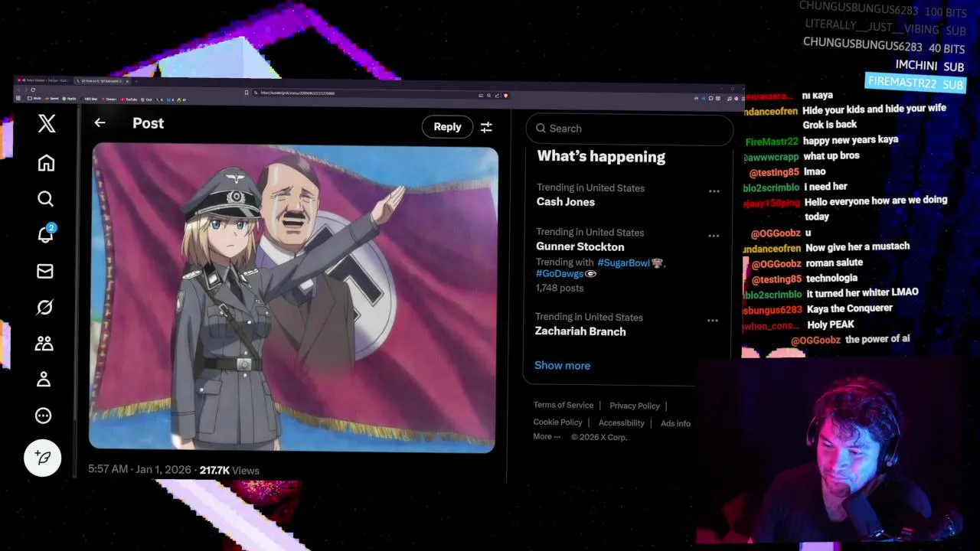Open options for Gunner Stockton trend

tap(714, 236)
